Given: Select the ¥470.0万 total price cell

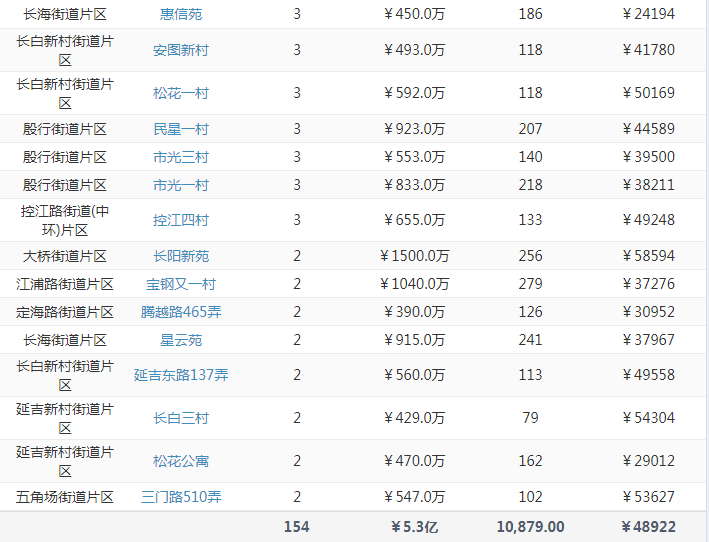Looking at the screenshot, I should [x=414, y=461].
